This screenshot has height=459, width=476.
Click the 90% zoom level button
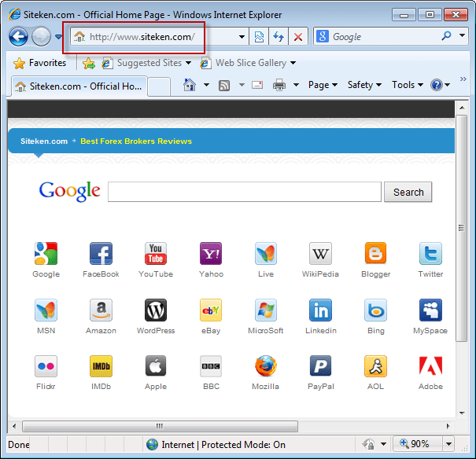418,444
